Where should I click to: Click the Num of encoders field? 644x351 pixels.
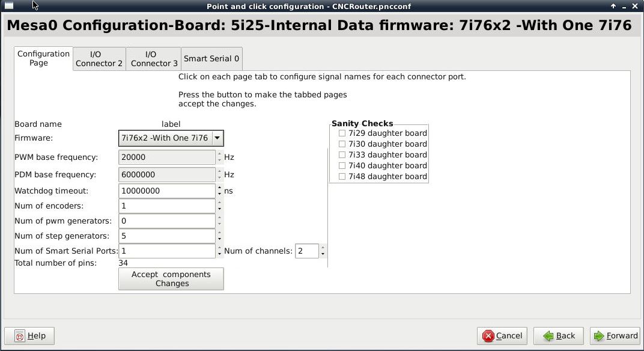pos(167,206)
